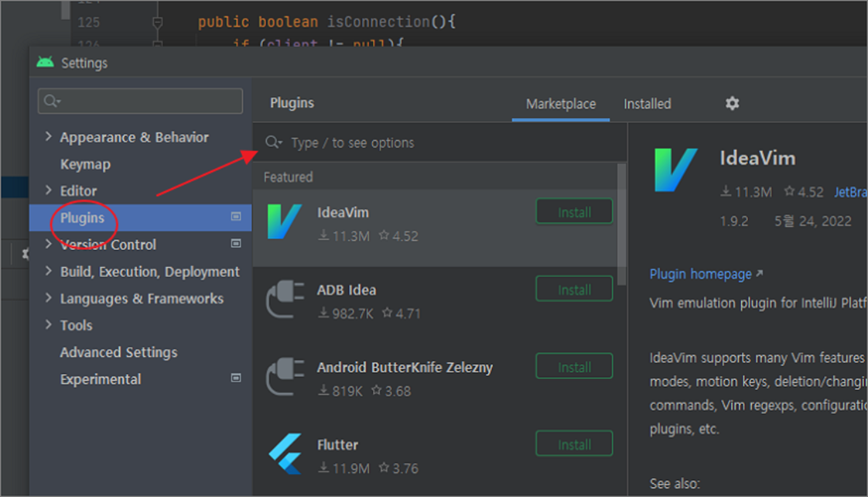Expand the Editor settings section
Screen dimensions: 868x497
pos(48,190)
